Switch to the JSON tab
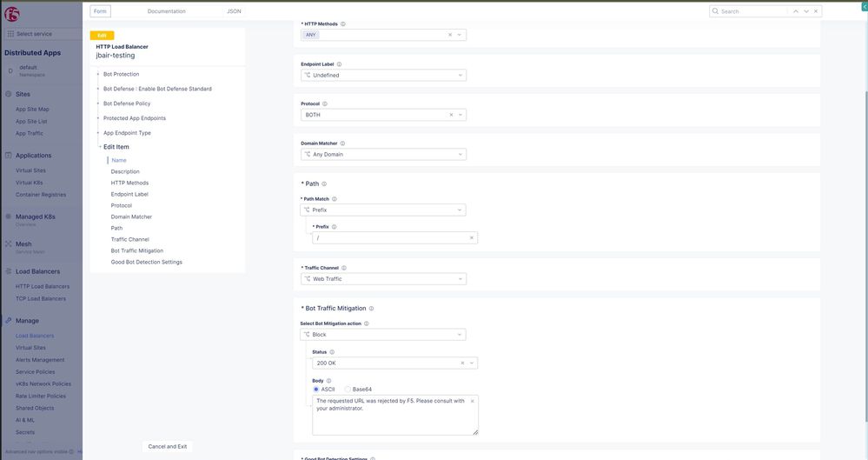 click(234, 11)
